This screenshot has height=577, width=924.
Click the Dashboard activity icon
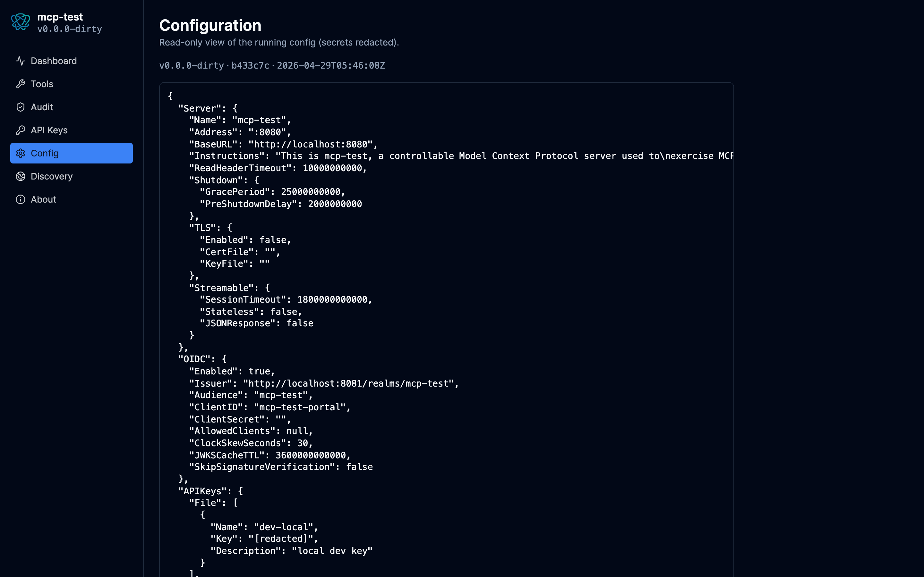click(x=21, y=61)
